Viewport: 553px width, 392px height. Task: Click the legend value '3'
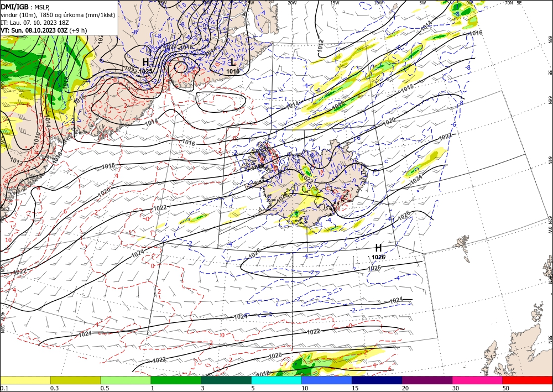click(202, 388)
